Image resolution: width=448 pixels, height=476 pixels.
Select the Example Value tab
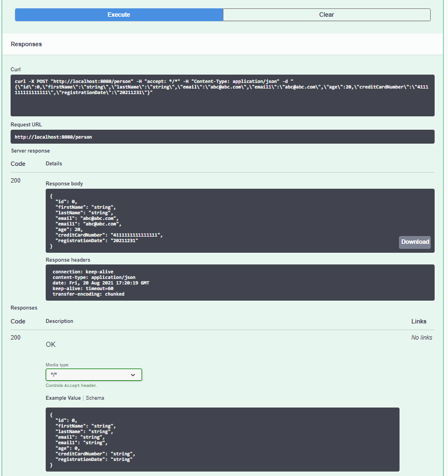63,398
